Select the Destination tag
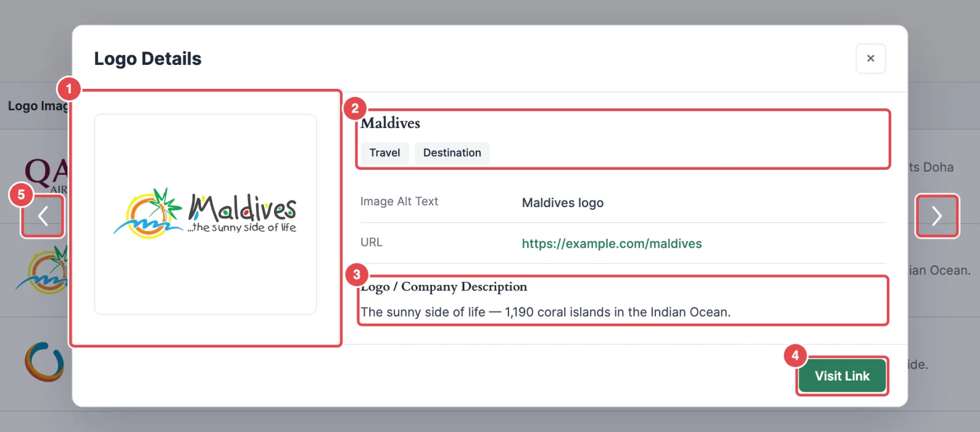 pyautogui.click(x=452, y=153)
